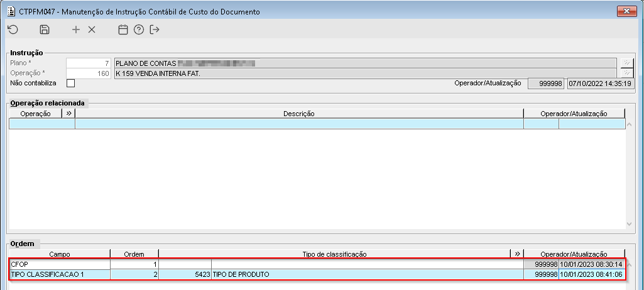The width and height of the screenshot is (644, 290).
Task: Select the TIPO CLASSIFICACAO 1 cell
Action: [x=60, y=274]
